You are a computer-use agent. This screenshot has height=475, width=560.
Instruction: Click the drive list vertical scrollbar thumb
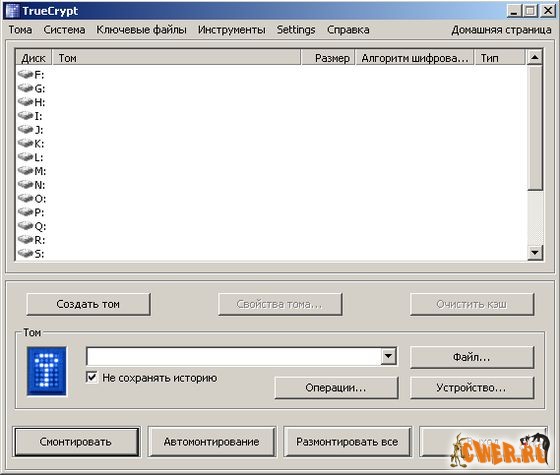pyautogui.click(x=535, y=128)
